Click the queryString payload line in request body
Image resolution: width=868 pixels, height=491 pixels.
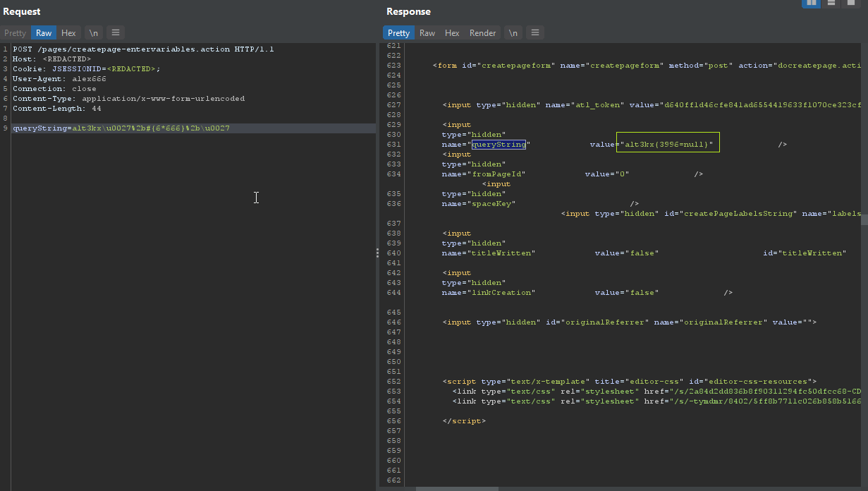point(121,128)
